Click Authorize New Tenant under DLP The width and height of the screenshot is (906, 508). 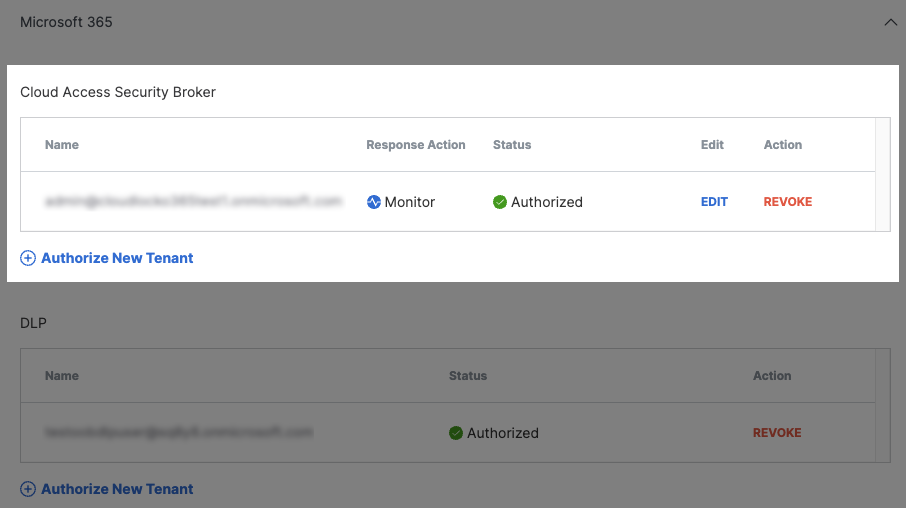(x=117, y=489)
